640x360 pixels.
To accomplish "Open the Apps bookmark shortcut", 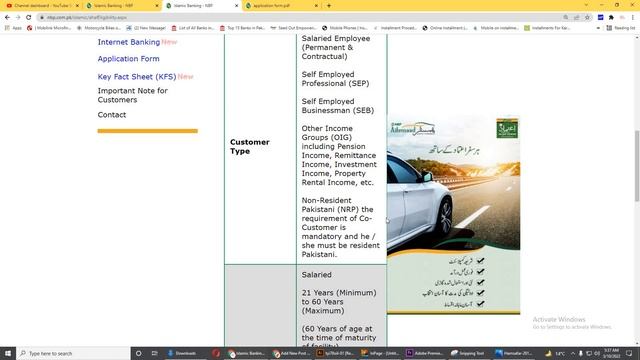I will 13,28.
